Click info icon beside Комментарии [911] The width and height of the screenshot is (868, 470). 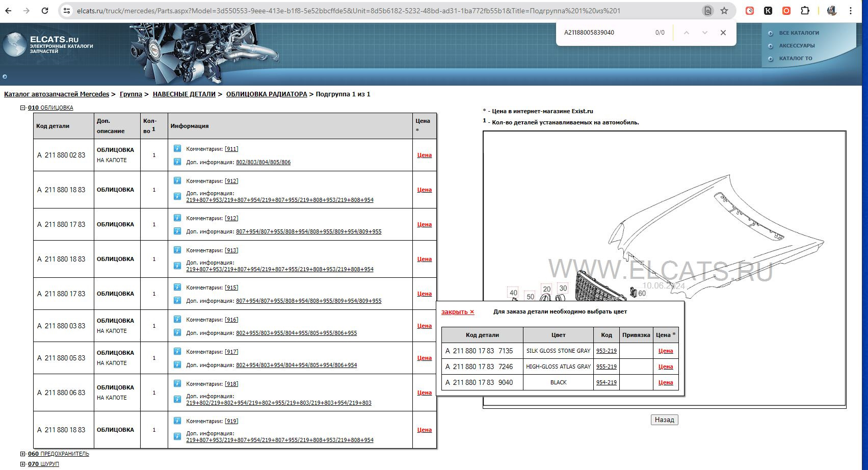click(177, 148)
